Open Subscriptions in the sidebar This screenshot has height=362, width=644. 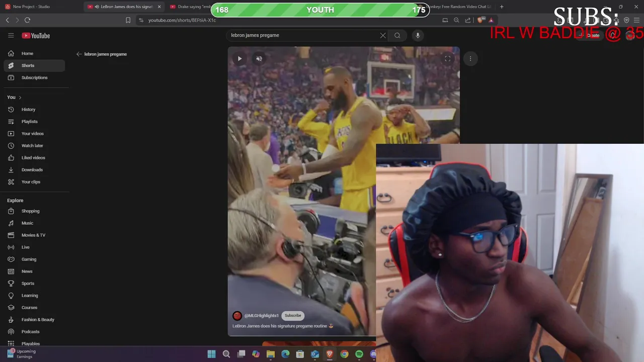34,77
